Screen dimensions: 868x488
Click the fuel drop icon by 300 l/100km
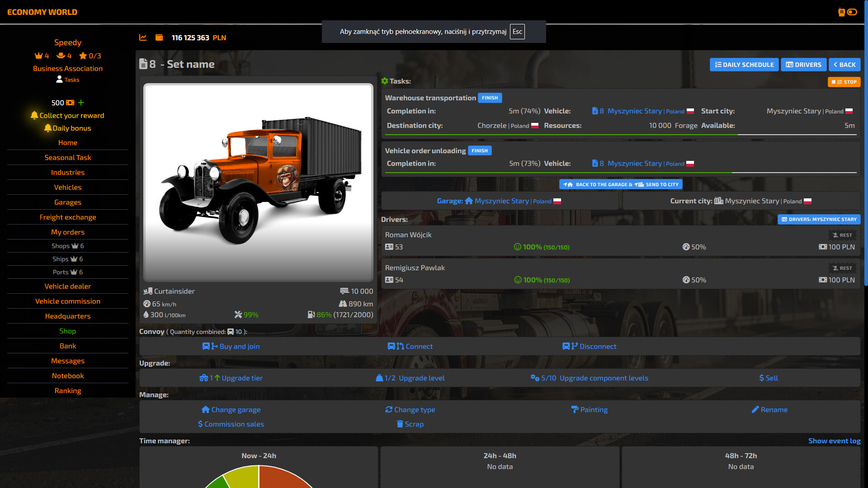pos(146,314)
